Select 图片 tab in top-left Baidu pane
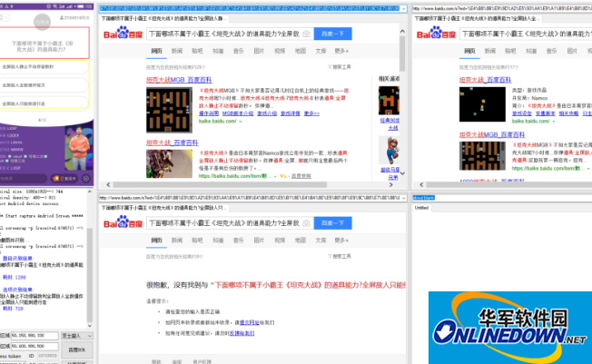The width and height of the screenshot is (592, 364). [259, 51]
